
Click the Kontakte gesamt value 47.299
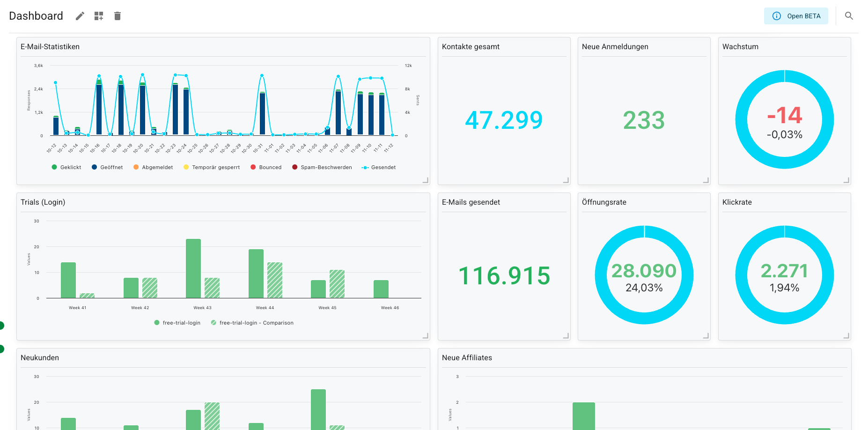pyautogui.click(x=503, y=120)
